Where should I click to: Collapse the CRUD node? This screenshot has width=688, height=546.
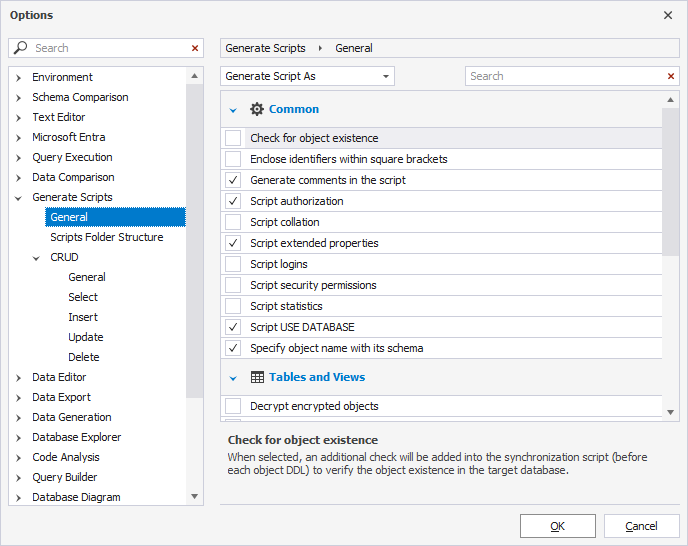(36, 258)
